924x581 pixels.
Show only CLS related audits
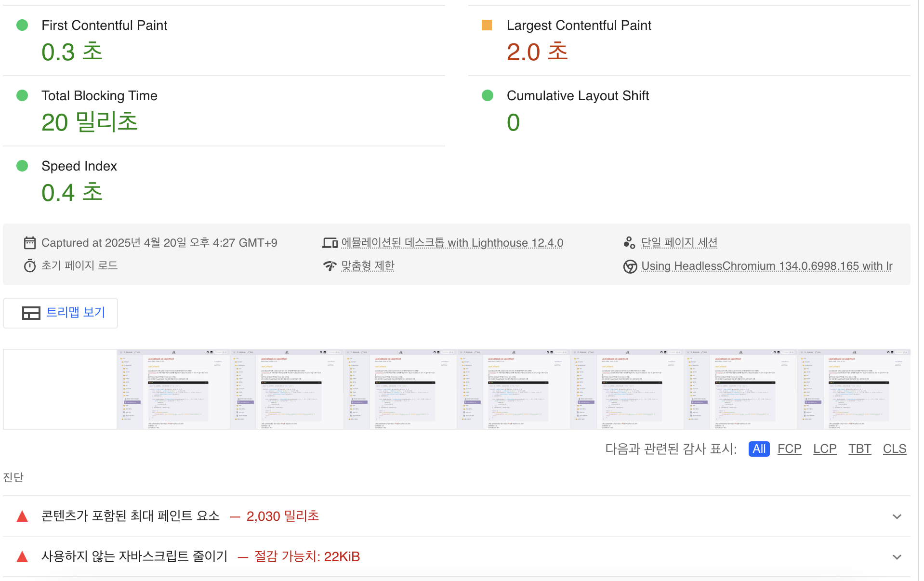pyautogui.click(x=894, y=449)
